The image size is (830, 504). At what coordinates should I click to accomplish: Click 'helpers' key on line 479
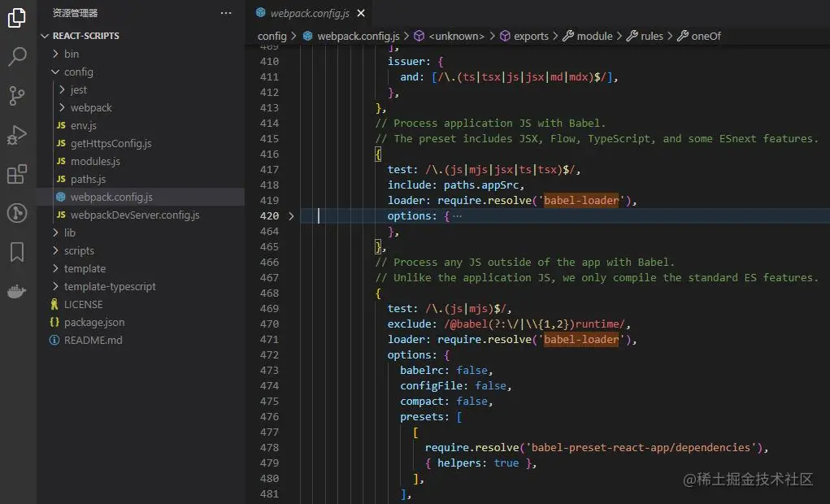point(459,463)
